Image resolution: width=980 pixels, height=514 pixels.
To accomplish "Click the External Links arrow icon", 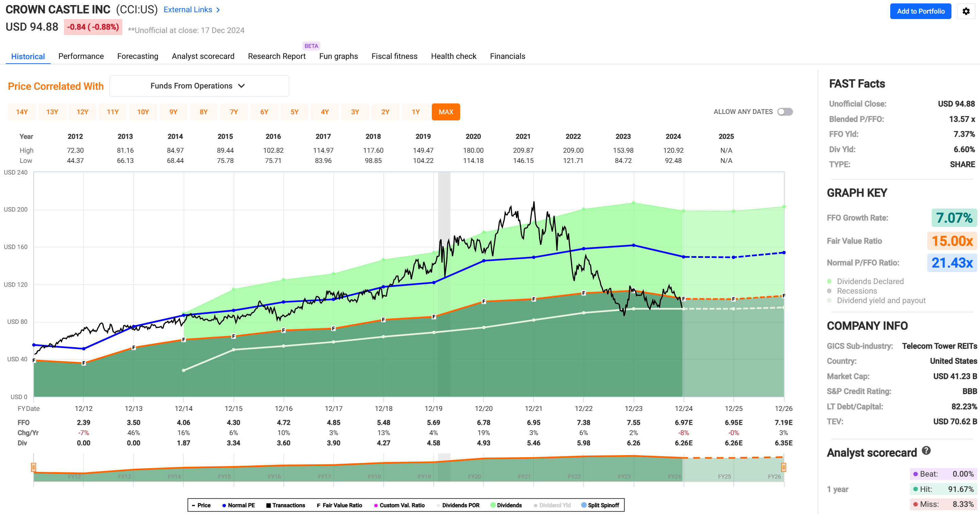I will coord(218,10).
